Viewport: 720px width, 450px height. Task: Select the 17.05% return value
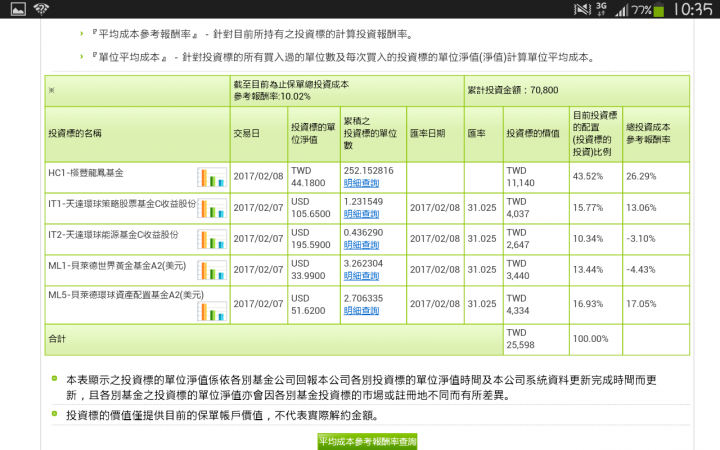tap(641, 304)
